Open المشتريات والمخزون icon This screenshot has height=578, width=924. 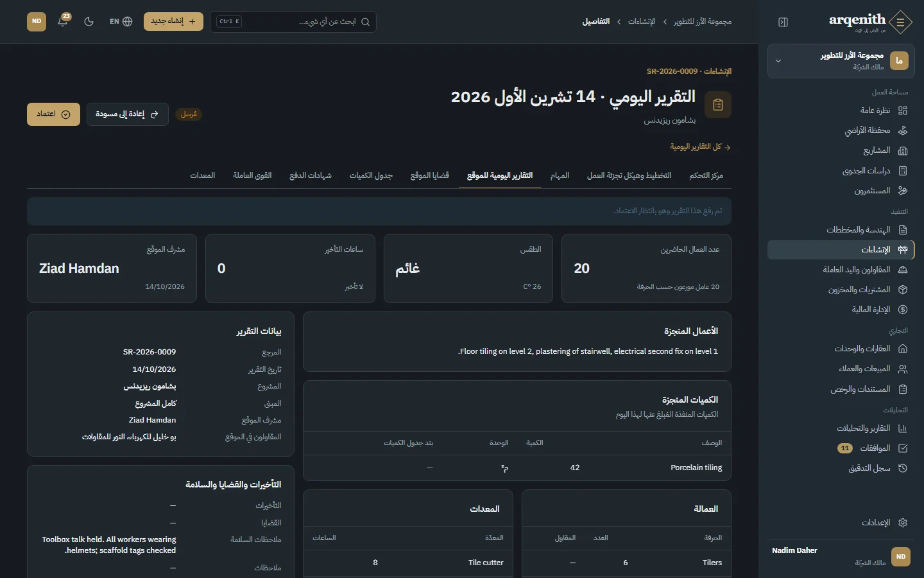[903, 290]
